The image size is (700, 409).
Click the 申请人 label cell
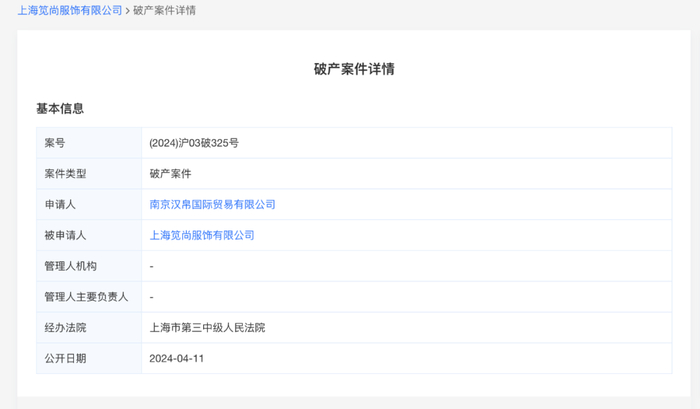89,204
